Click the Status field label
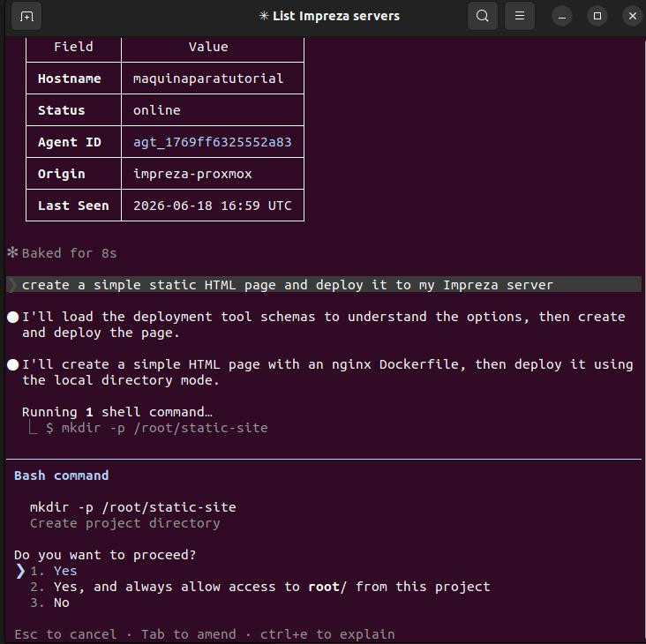This screenshot has height=644, width=646. coord(62,110)
